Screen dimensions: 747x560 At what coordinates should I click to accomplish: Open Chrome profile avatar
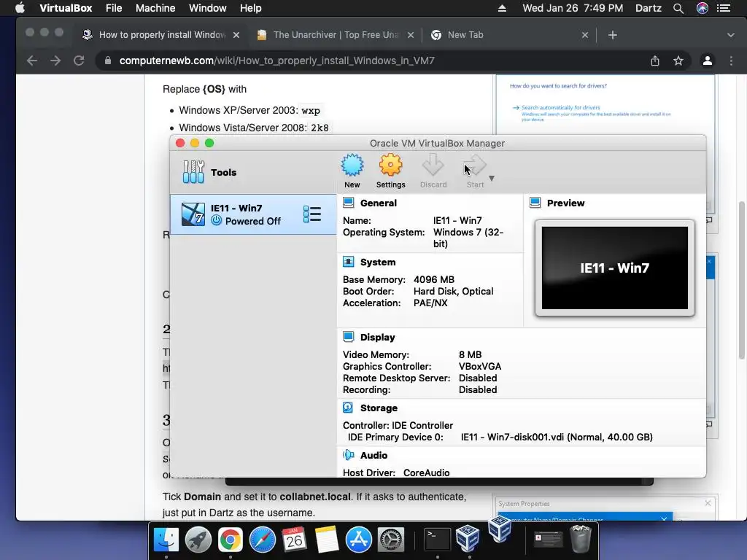coord(708,61)
